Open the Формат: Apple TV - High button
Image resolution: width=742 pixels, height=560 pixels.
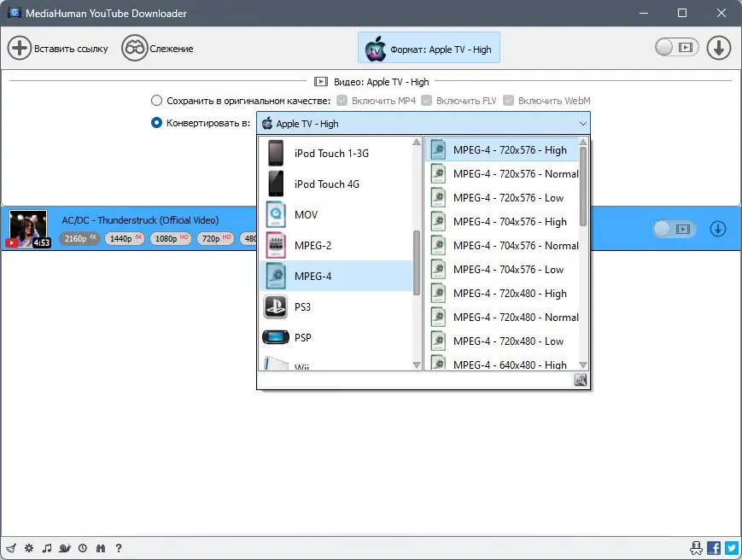(429, 48)
